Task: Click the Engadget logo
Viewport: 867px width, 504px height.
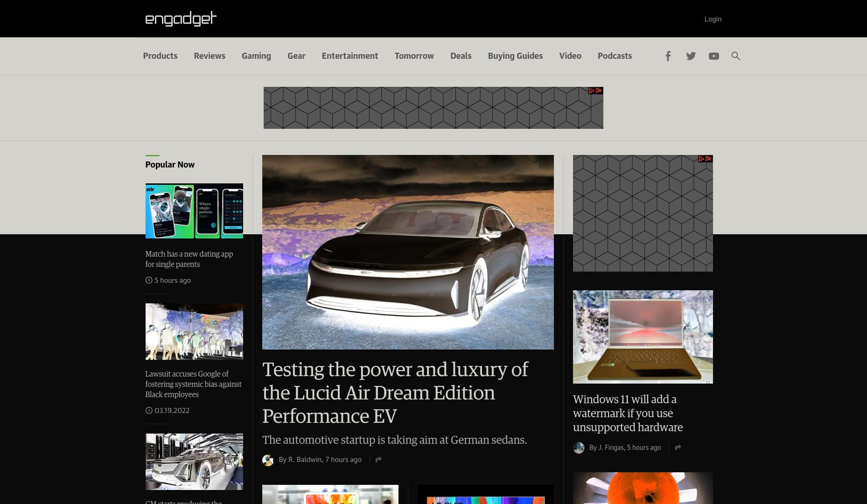Action: click(181, 19)
